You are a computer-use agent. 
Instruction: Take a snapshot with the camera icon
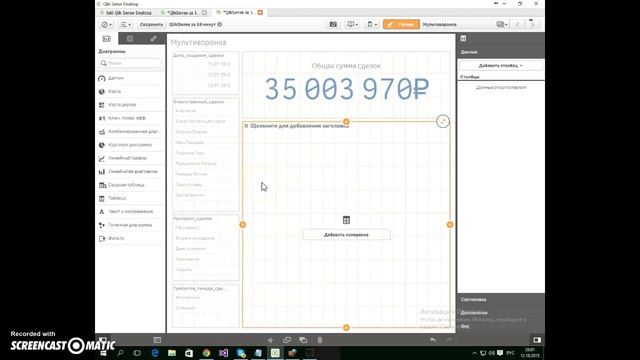coord(333,24)
